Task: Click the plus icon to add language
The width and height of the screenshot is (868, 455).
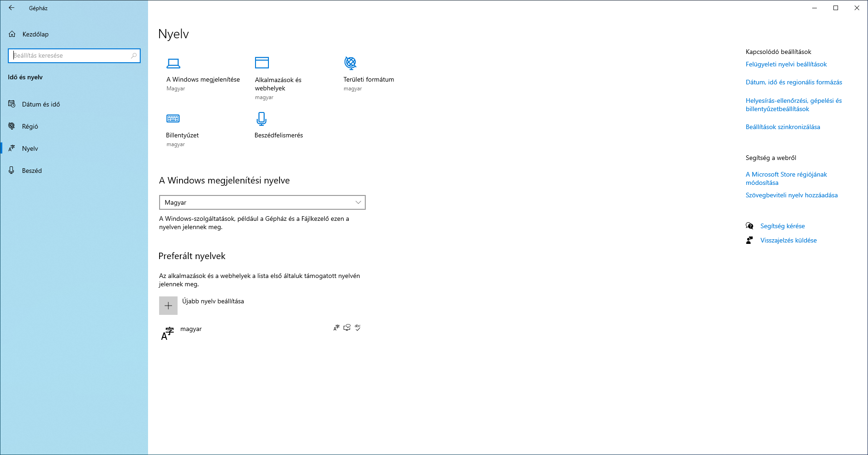Action: (168, 306)
